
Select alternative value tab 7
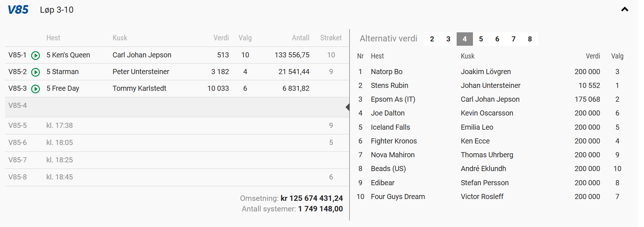tap(514, 39)
